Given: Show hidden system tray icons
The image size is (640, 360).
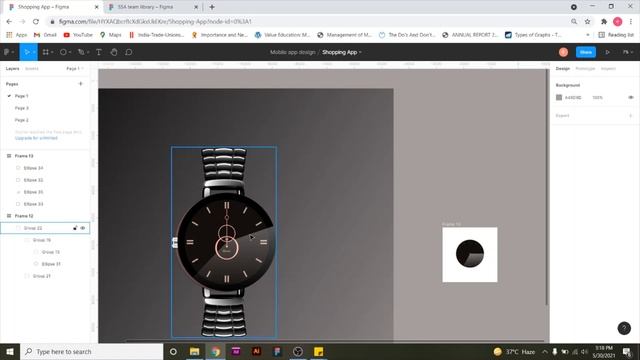Looking at the screenshot, I should click(544, 351).
